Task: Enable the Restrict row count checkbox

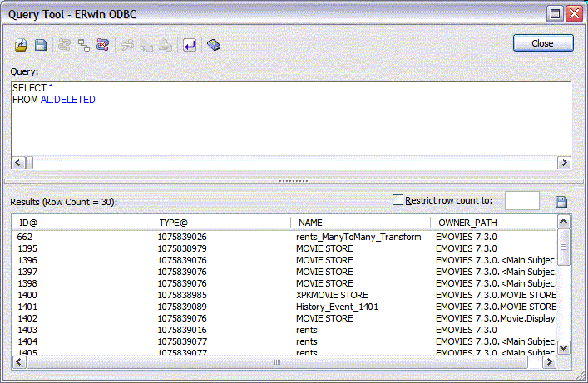Action: click(x=398, y=200)
